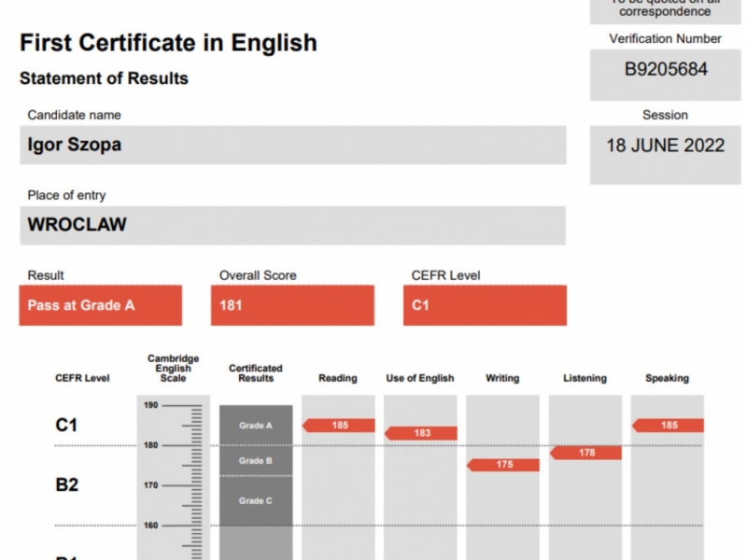
Task: Click the 'Pass at Grade A' result box
Action: (x=101, y=305)
